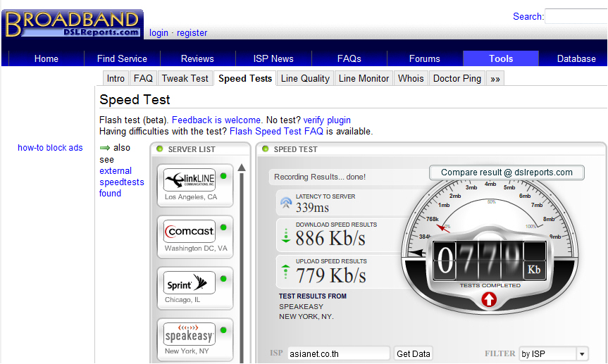
Task: Click the green arrow beside 'also see'
Action: (105, 148)
